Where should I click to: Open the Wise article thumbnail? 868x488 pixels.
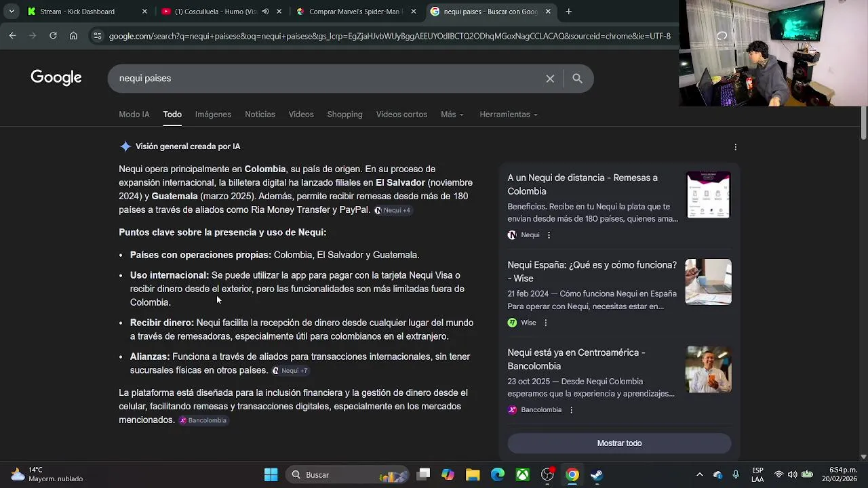(709, 282)
